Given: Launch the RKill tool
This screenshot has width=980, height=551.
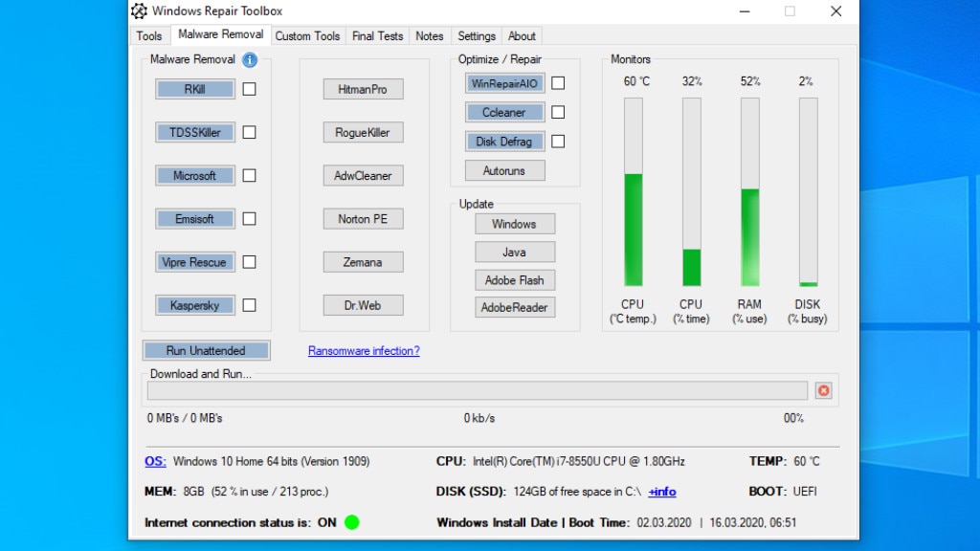Looking at the screenshot, I should coord(195,89).
